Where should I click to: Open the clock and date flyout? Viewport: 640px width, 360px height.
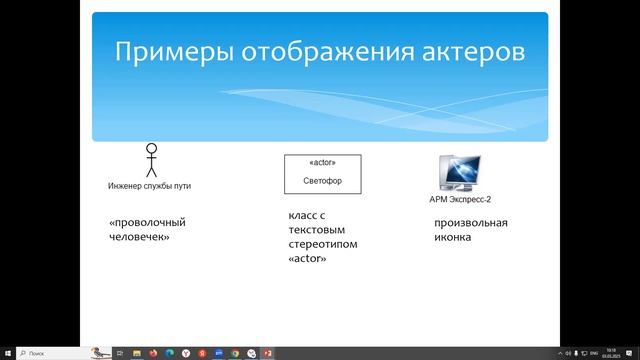611,353
